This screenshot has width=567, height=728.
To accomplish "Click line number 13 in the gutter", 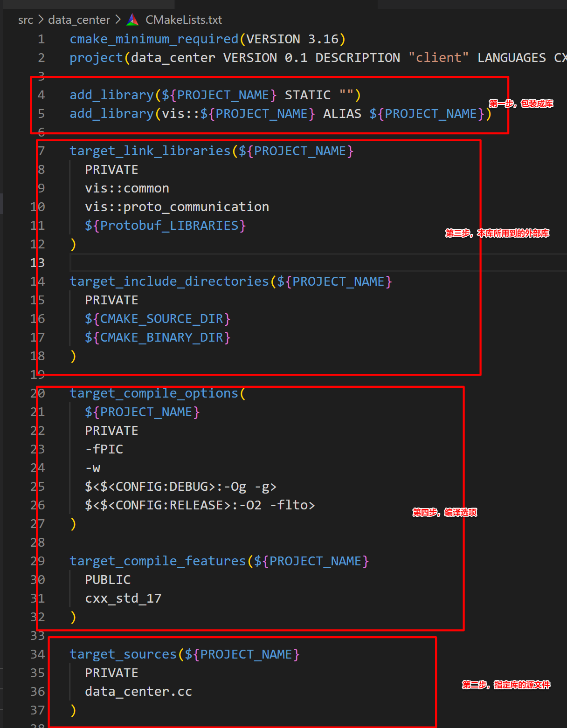I will click(x=38, y=263).
